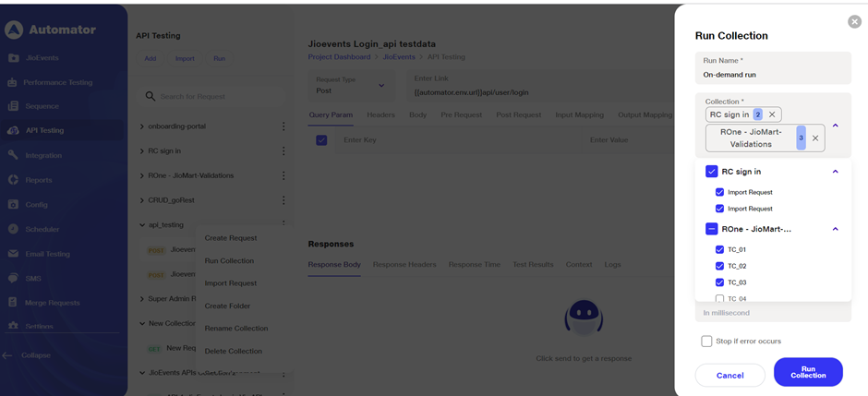Click the Run Collection button

click(x=808, y=372)
